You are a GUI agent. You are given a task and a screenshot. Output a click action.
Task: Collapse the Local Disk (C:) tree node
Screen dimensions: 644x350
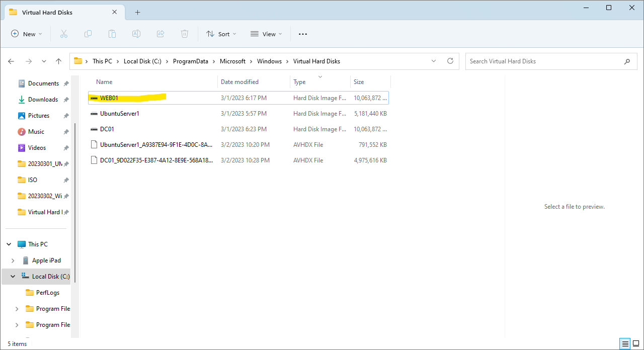point(13,277)
